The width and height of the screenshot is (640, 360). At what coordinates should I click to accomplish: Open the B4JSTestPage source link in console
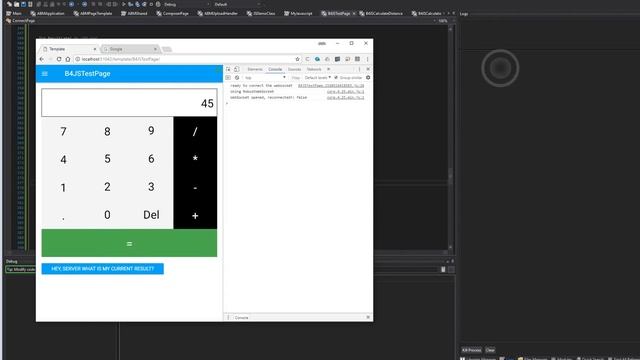pos(331,86)
